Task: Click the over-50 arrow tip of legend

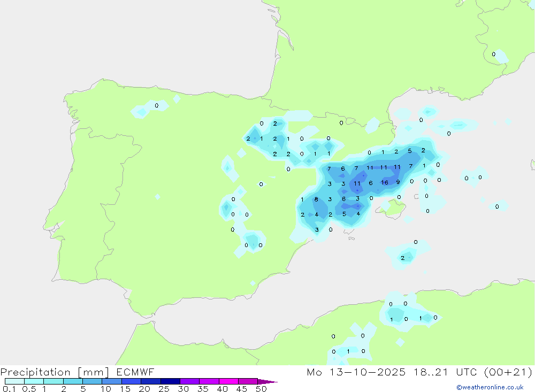Action: [x=267, y=382]
